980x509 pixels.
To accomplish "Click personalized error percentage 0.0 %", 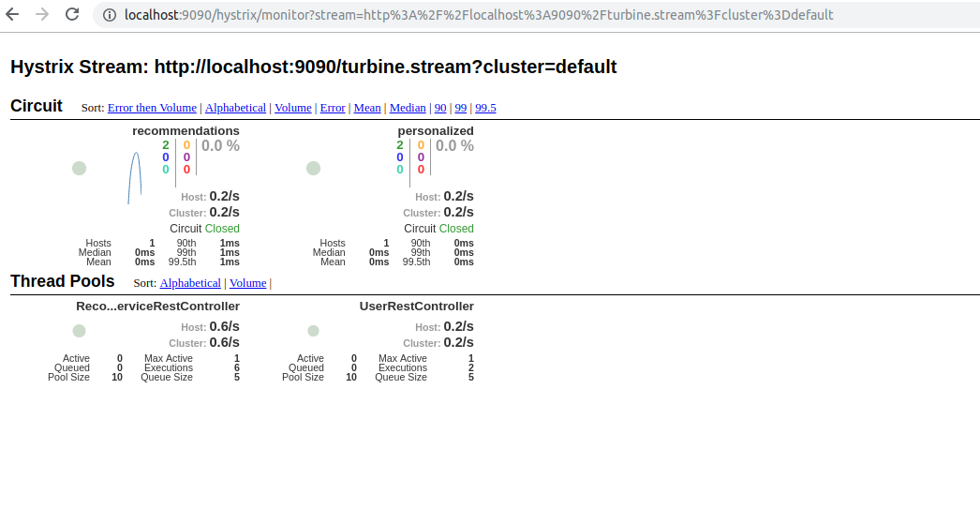I will click(455, 145).
